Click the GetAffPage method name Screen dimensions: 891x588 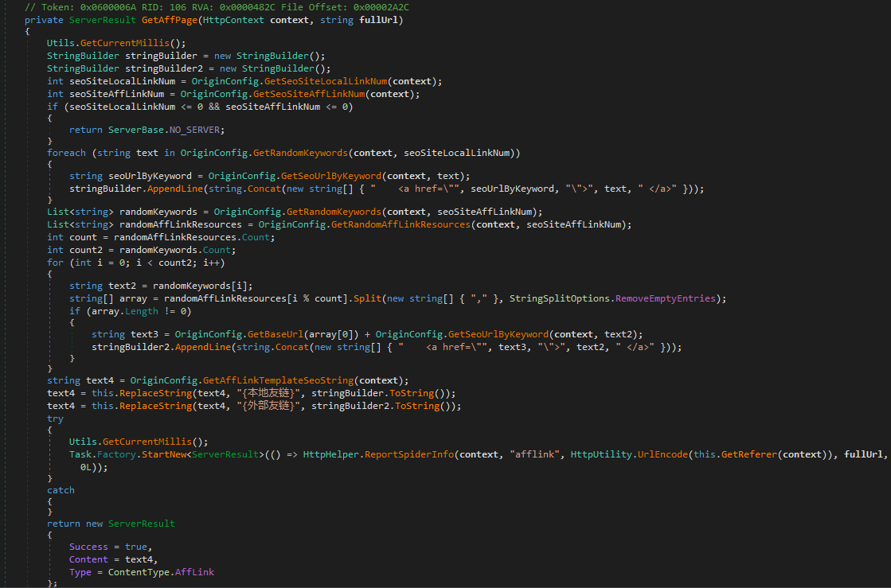pos(171,19)
